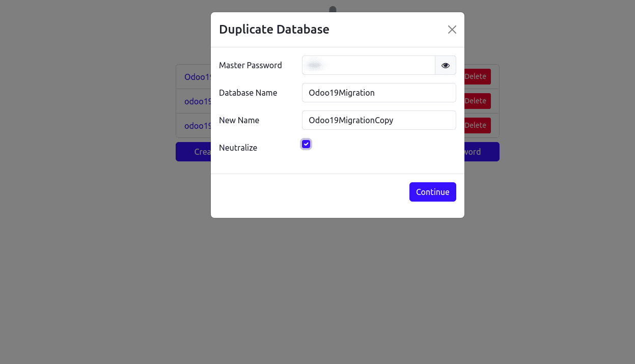The image size is (635, 364).
Task: Click the field containing Odoo19Migration
Action: click(x=379, y=93)
